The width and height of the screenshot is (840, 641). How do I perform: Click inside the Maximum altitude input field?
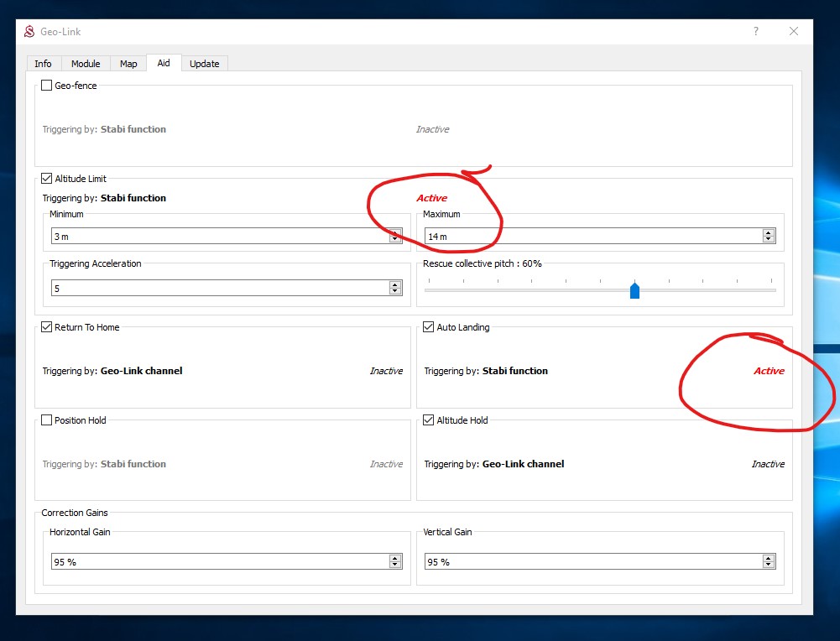[x=587, y=237]
